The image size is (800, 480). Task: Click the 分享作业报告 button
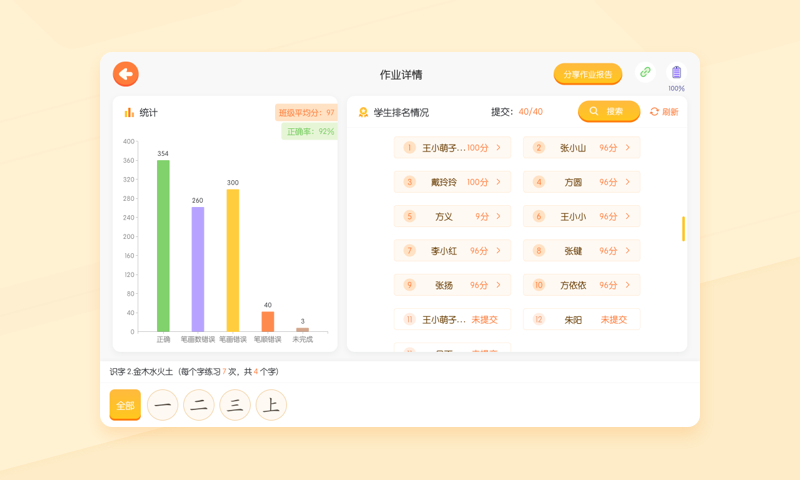tap(588, 74)
